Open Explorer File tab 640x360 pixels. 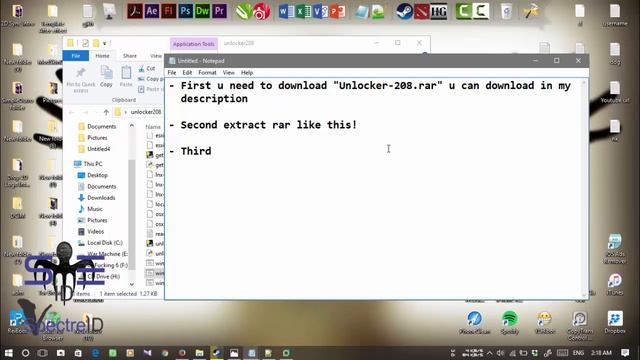coord(76,56)
